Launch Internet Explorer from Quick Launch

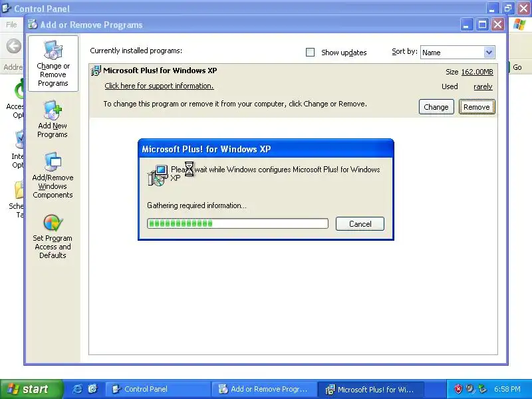(77, 389)
